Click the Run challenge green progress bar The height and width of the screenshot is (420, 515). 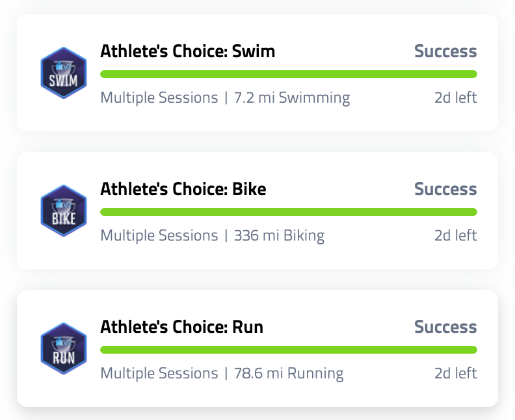tap(288, 350)
